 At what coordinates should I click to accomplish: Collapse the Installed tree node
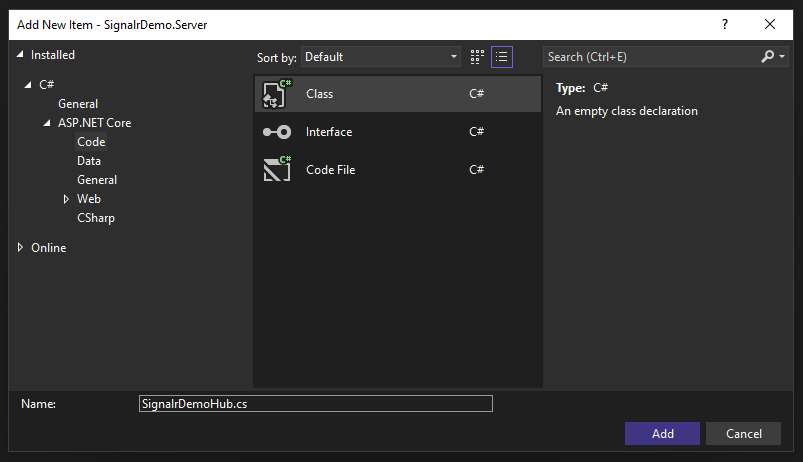[x=22, y=55]
